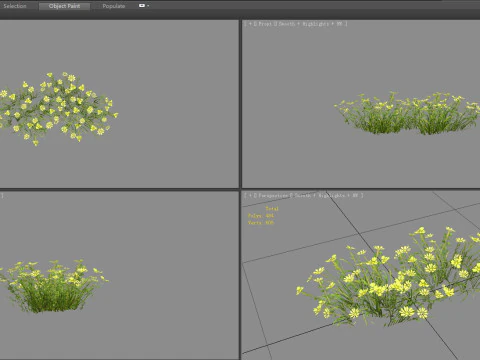This screenshot has height=360, width=480.
Task: Open the Object Paint ribbon tab
Action: (64, 6)
